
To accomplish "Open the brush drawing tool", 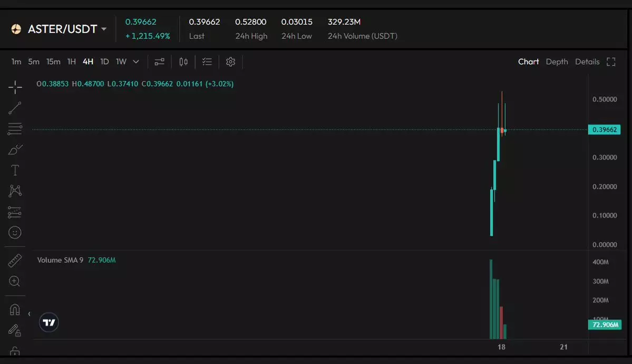I will (15, 150).
